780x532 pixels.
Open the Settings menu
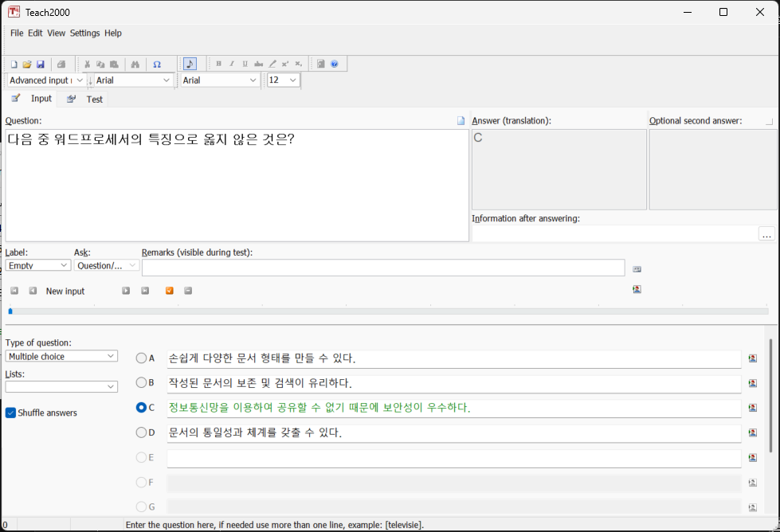click(x=84, y=33)
